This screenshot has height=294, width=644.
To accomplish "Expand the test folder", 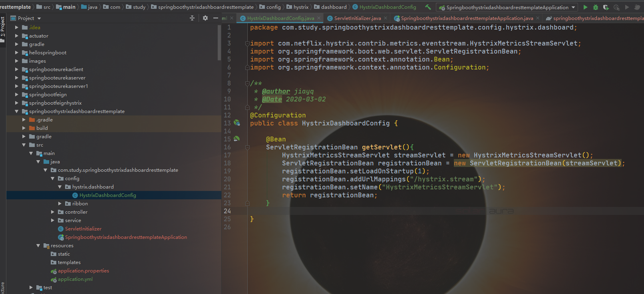I will coord(31,287).
